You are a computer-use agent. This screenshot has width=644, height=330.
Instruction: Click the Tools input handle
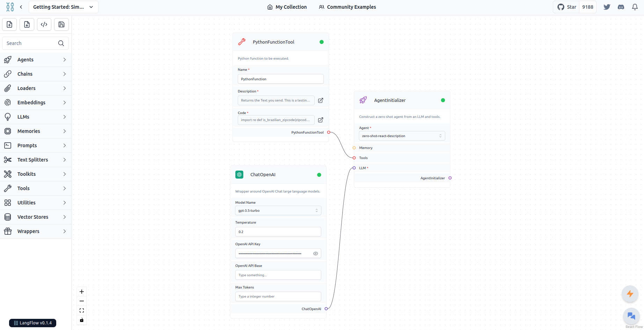354,158
